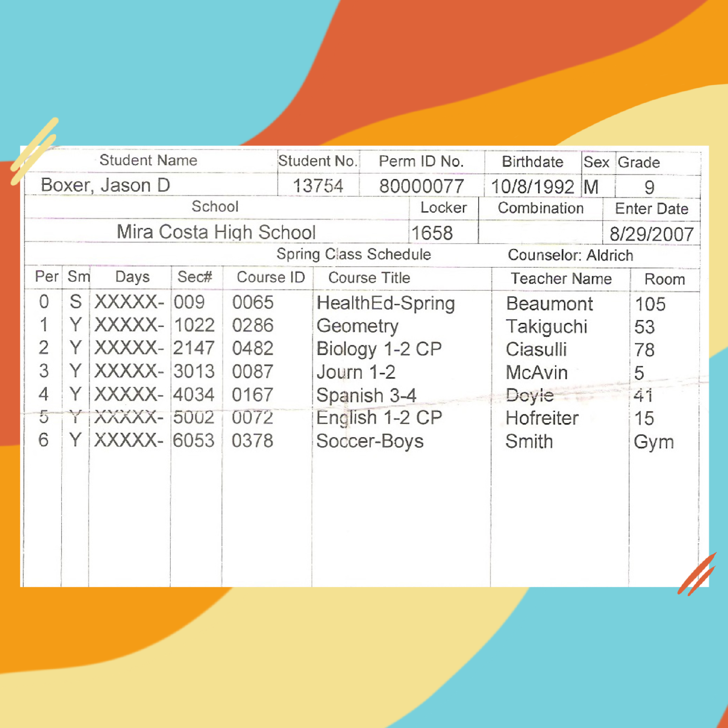
Task: Click the grade value 9
Action: 649,187
